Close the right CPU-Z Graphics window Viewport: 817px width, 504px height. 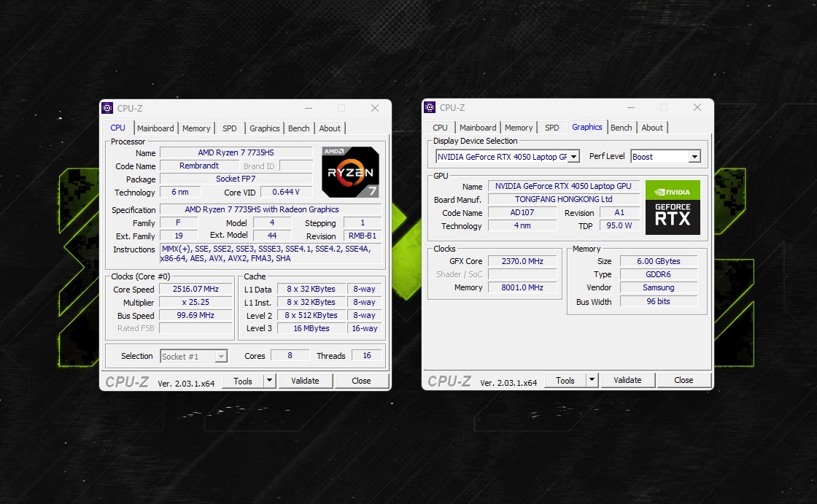(697, 107)
